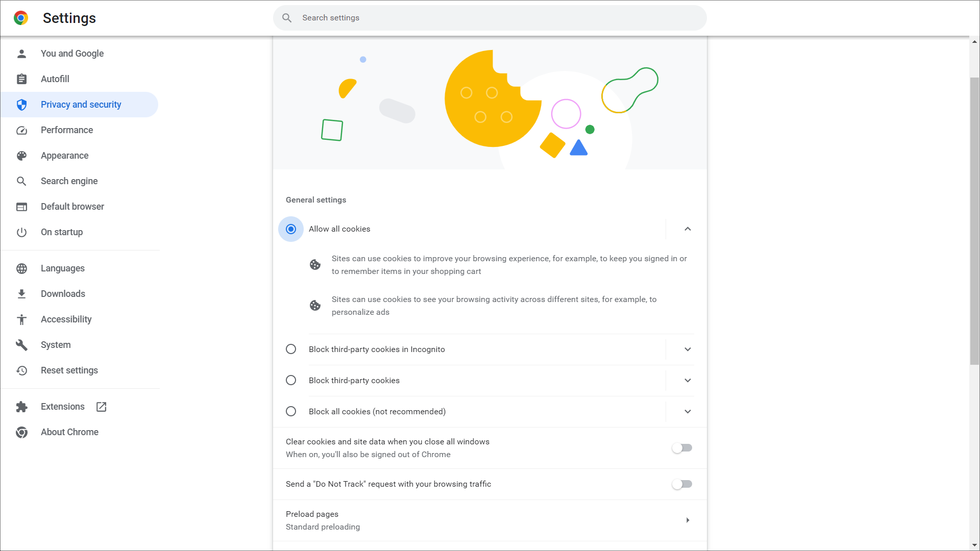Expand Block third-party cookies in Incognito
The width and height of the screenshot is (980, 551).
pyautogui.click(x=688, y=349)
